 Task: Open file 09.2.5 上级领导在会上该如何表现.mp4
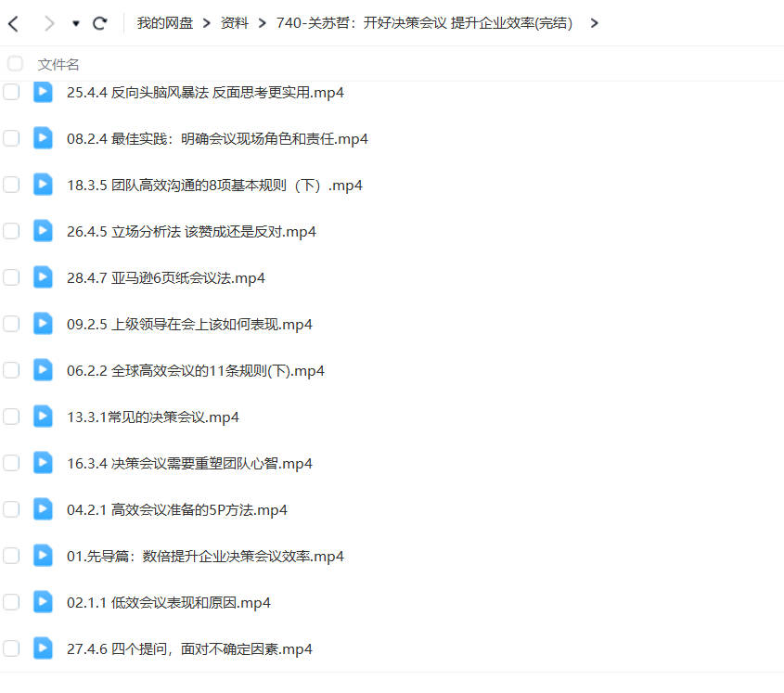[x=189, y=325]
